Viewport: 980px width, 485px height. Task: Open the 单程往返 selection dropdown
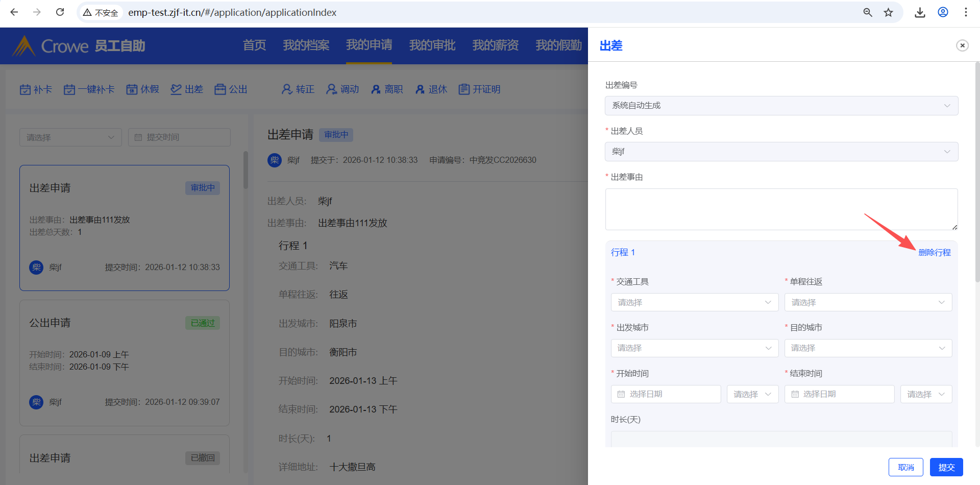(868, 302)
